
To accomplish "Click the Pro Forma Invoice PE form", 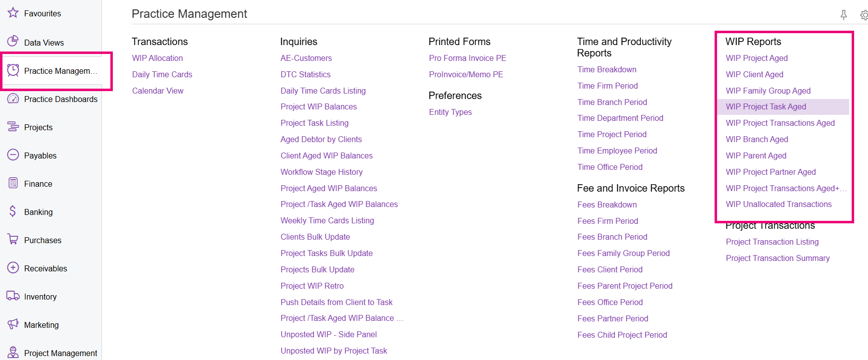I will tap(467, 58).
